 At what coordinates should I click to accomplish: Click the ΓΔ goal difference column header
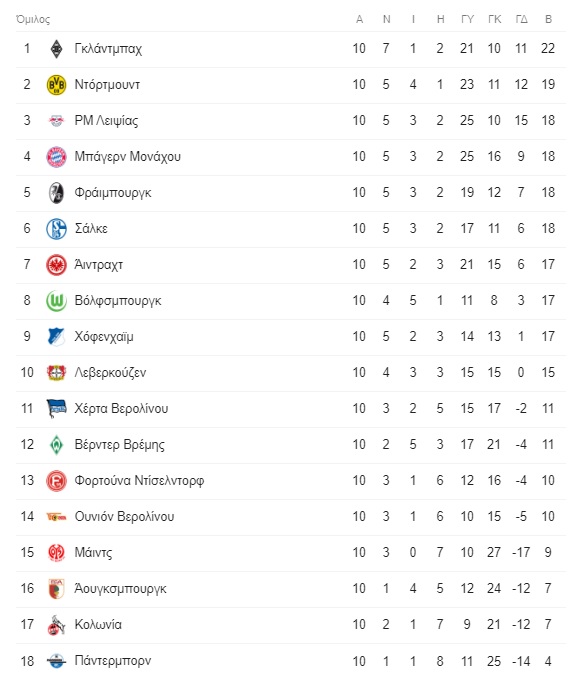[522, 19]
